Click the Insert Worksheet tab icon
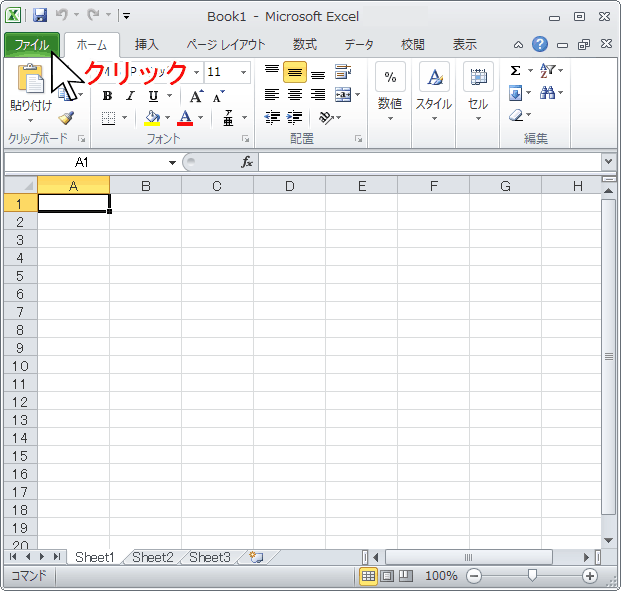The width and height of the screenshot is (621, 591). (256, 557)
